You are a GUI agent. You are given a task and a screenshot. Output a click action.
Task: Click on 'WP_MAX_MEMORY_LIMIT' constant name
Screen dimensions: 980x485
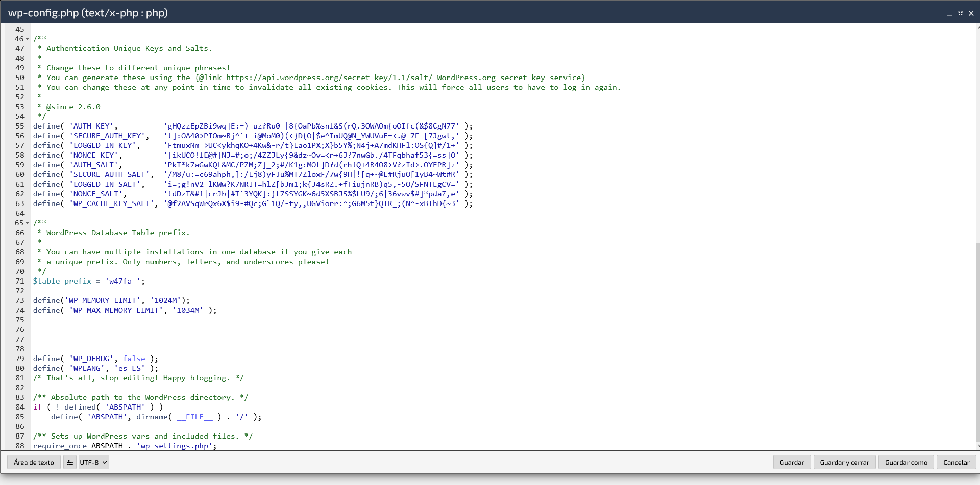(116, 311)
